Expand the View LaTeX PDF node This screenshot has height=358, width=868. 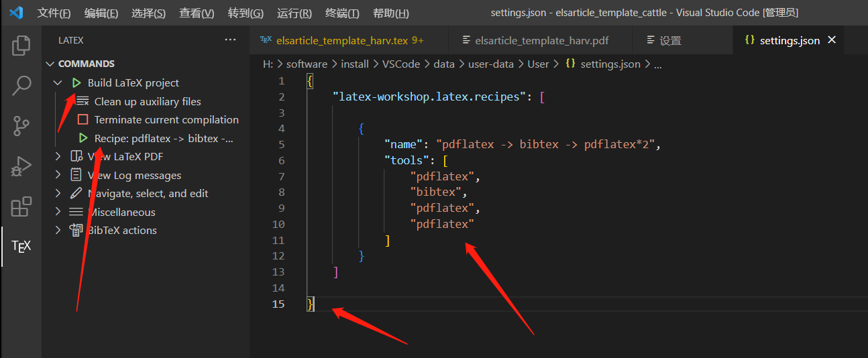coord(58,157)
